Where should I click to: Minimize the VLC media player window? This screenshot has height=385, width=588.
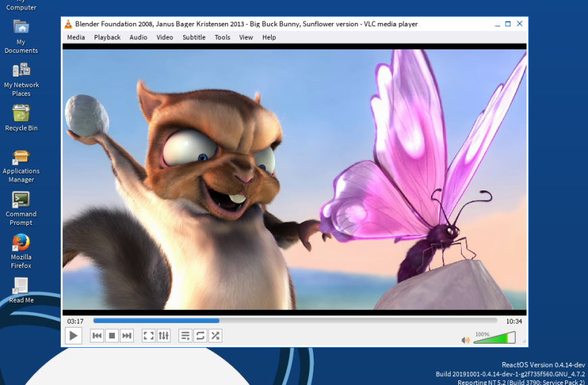497,24
